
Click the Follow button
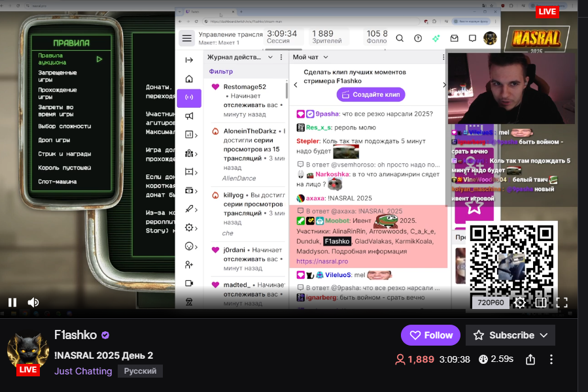[x=430, y=335]
